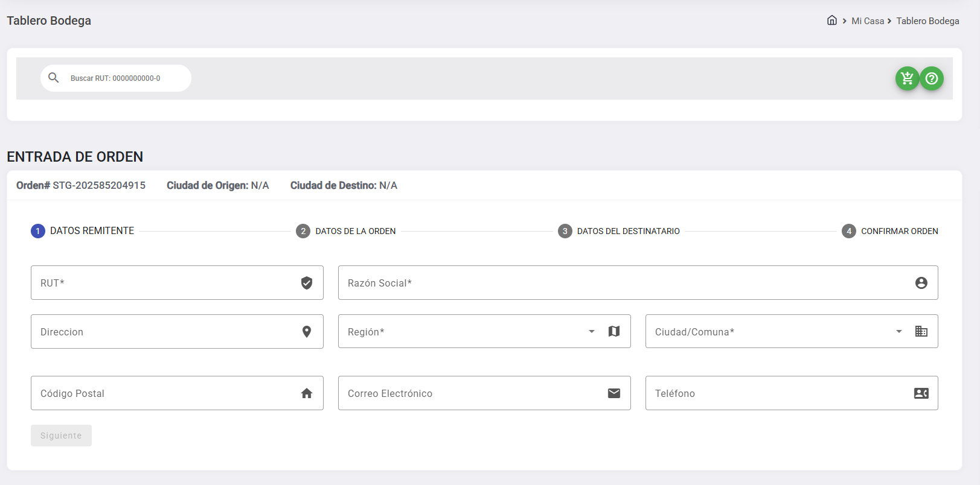The height and width of the screenshot is (485, 980).
Task: Click into the Código Postal input field
Action: coord(163,393)
